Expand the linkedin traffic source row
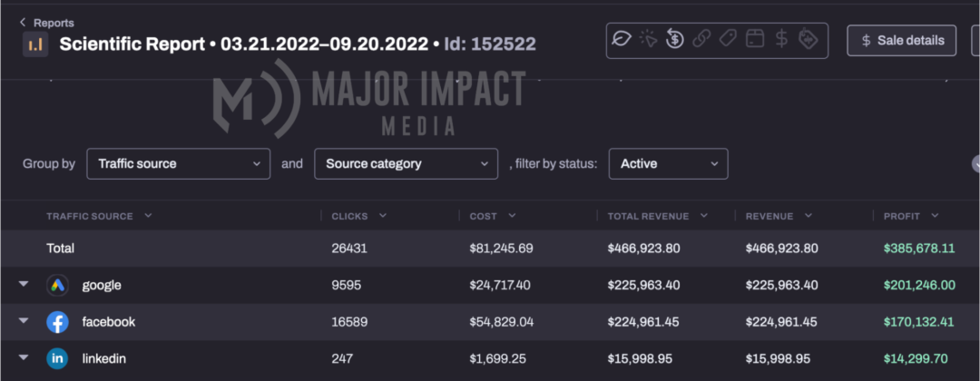This screenshot has width=980, height=381. 24,358
